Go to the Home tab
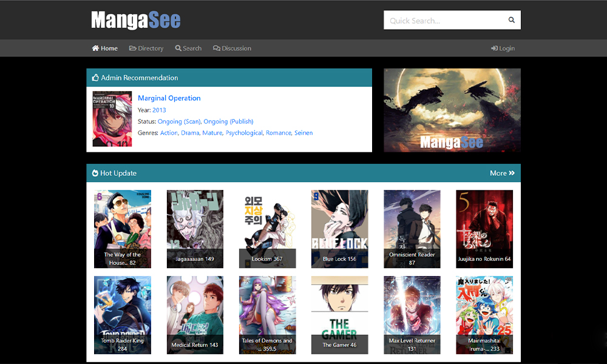 (x=104, y=49)
